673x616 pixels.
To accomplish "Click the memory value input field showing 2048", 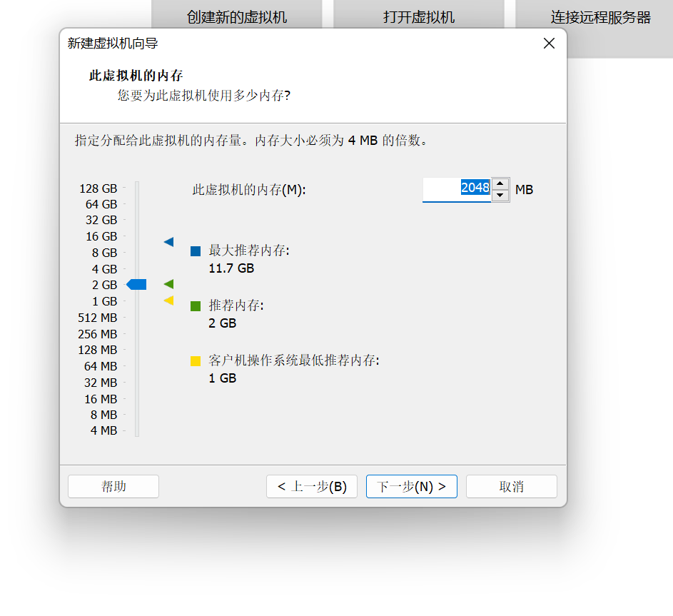I will click(x=457, y=189).
